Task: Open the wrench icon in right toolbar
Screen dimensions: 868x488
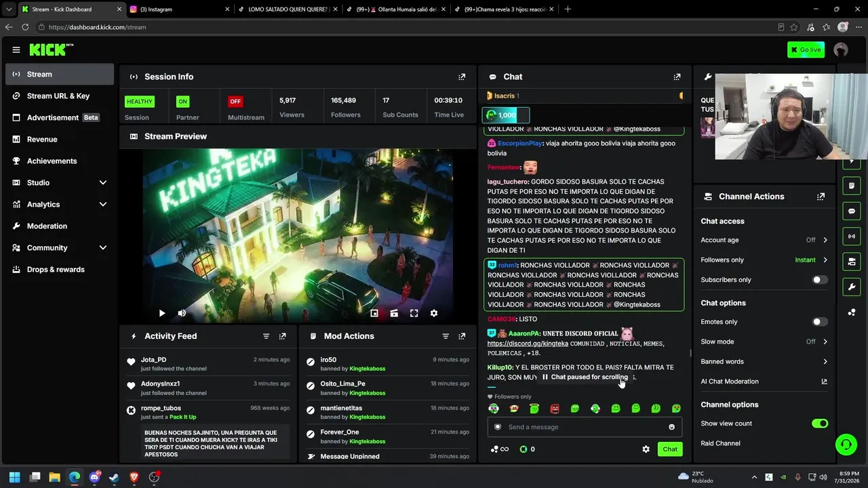Action: pyautogui.click(x=852, y=287)
